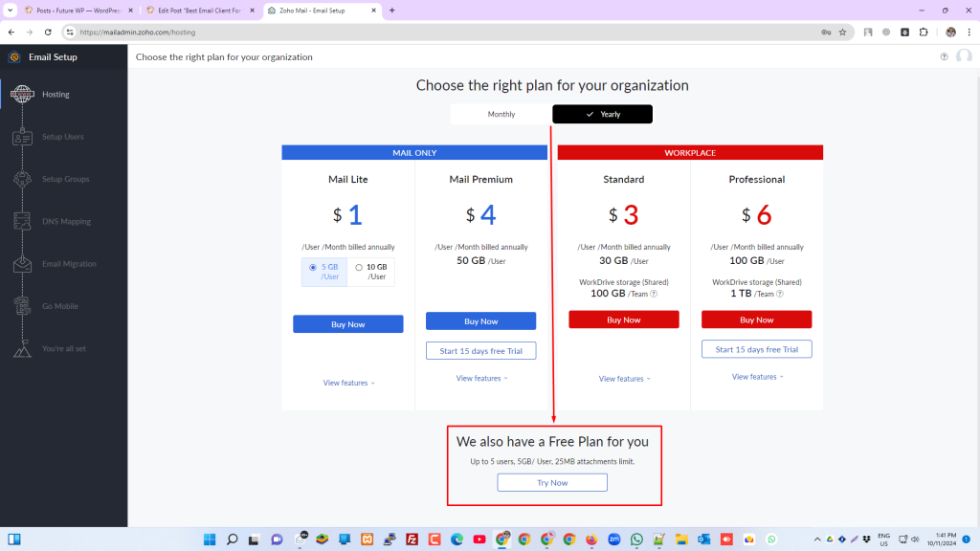Open the Chrome profile avatar

click(950, 32)
